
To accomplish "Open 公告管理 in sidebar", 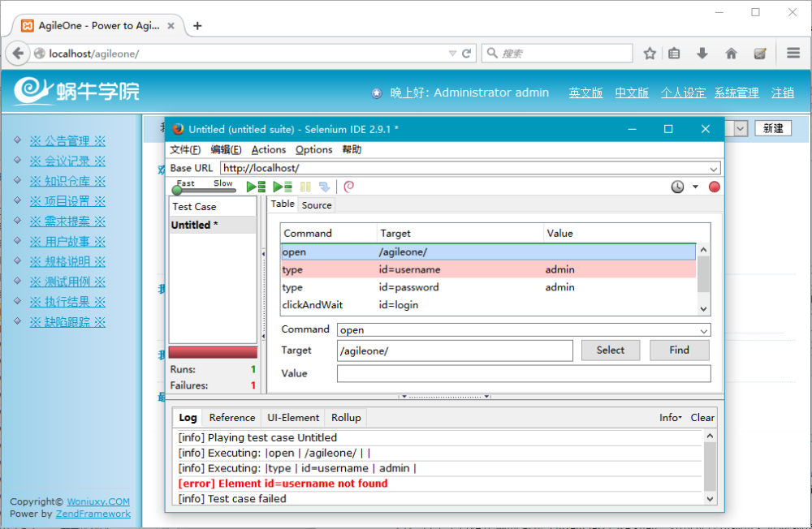I will point(67,141).
